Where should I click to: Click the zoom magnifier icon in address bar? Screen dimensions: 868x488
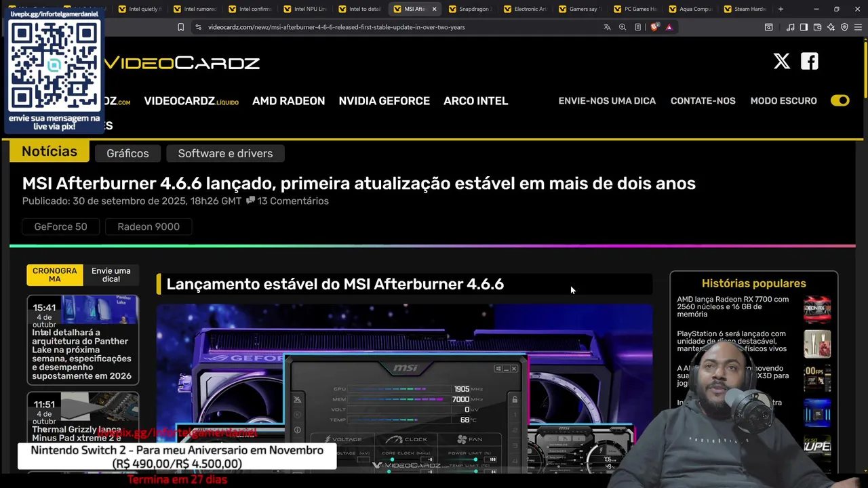tap(623, 27)
